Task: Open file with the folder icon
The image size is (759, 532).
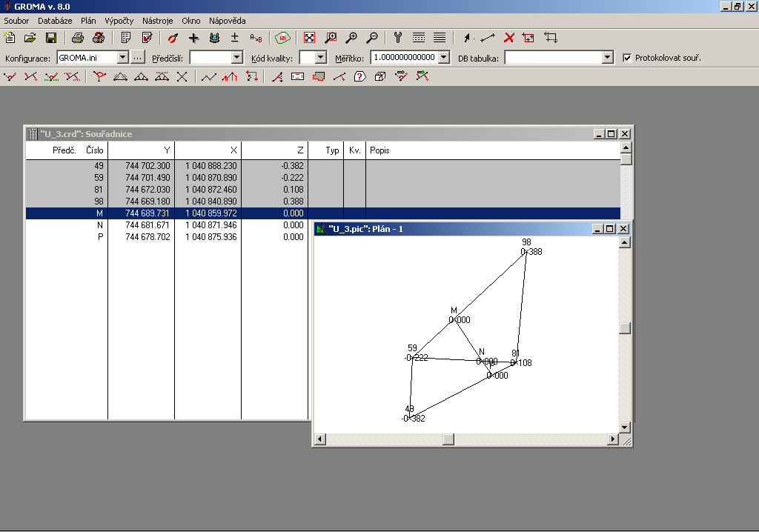Action: [30, 38]
